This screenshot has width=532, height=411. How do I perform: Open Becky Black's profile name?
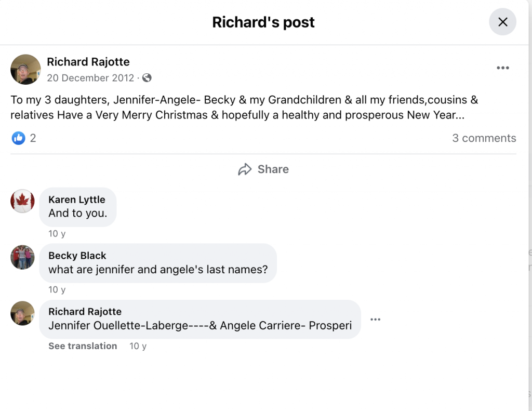(77, 256)
